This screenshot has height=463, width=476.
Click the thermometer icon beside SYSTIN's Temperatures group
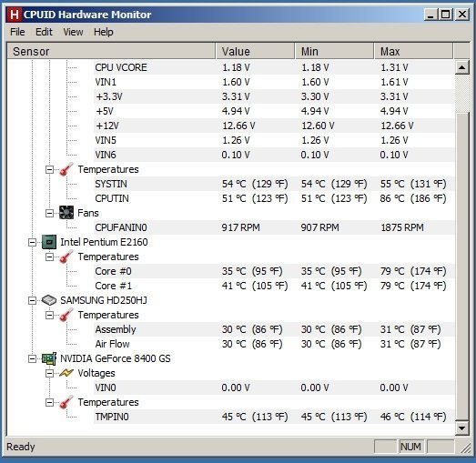point(66,169)
